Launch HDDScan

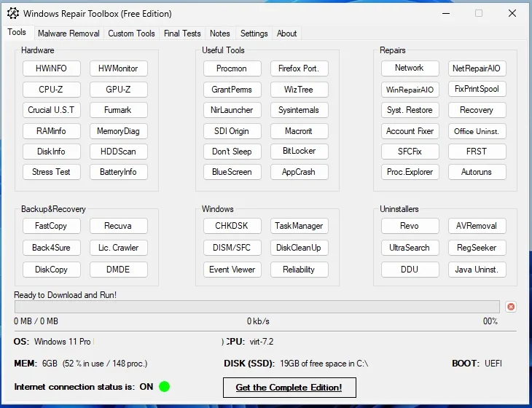pos(119,152)
